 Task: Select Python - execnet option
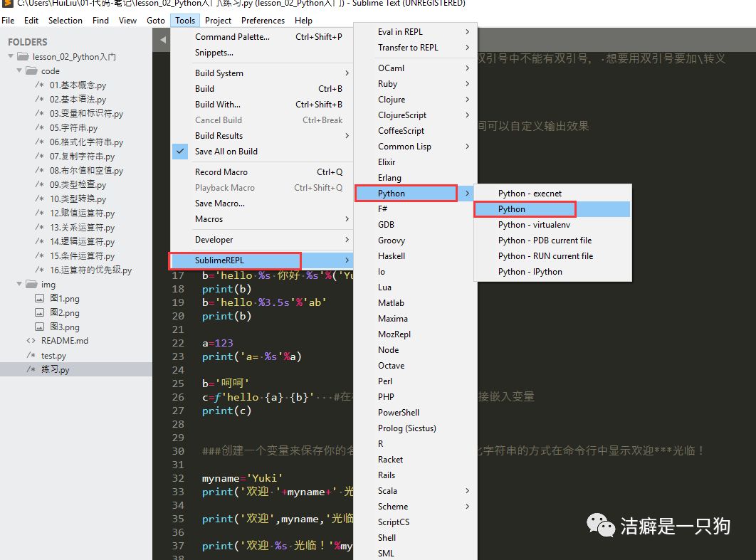pyautogui.click(x=552, y=194)
